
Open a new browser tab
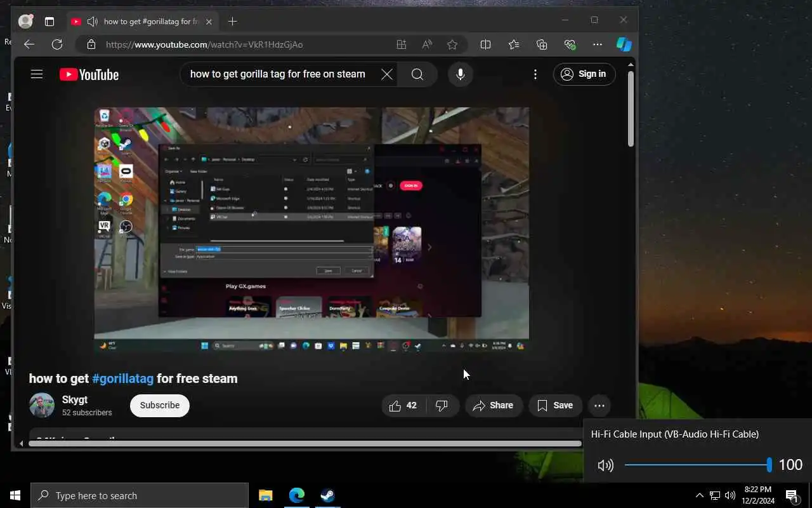click(x=233, y=22)
